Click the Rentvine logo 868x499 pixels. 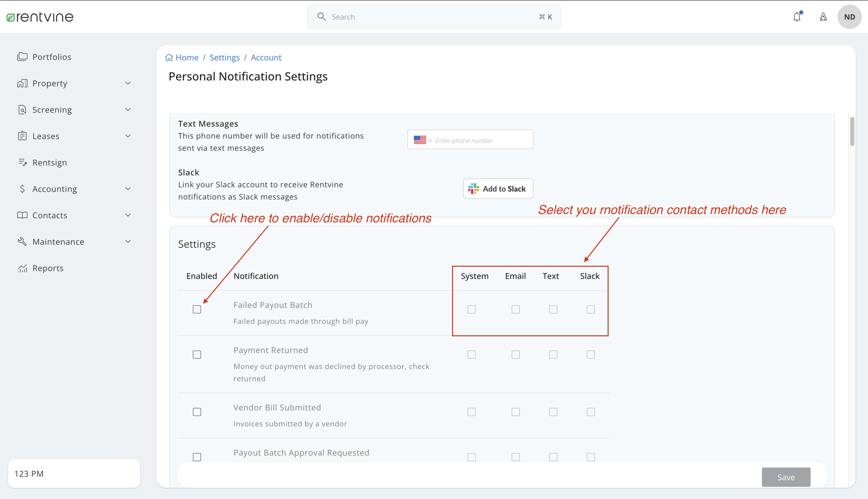(x=39, y=16)
